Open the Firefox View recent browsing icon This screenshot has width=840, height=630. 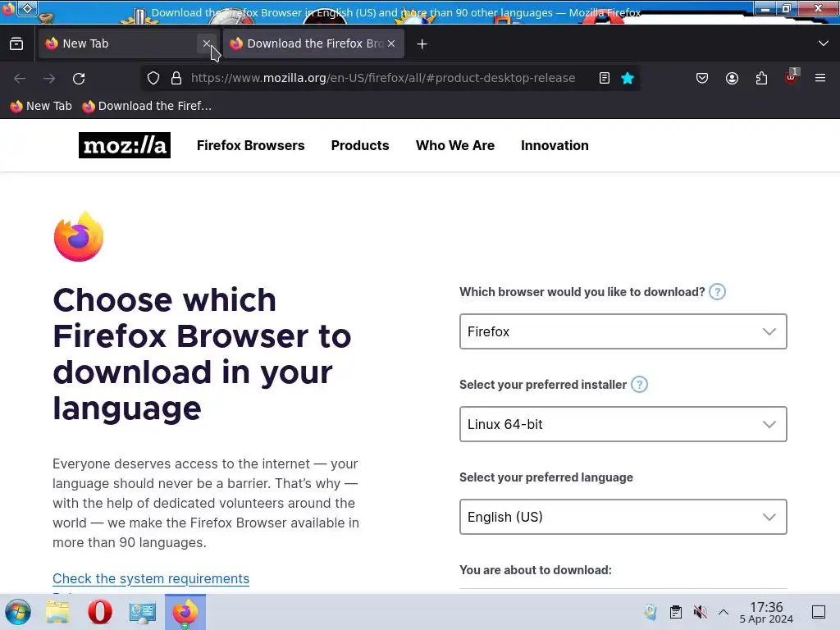click(x=16, y=43)
